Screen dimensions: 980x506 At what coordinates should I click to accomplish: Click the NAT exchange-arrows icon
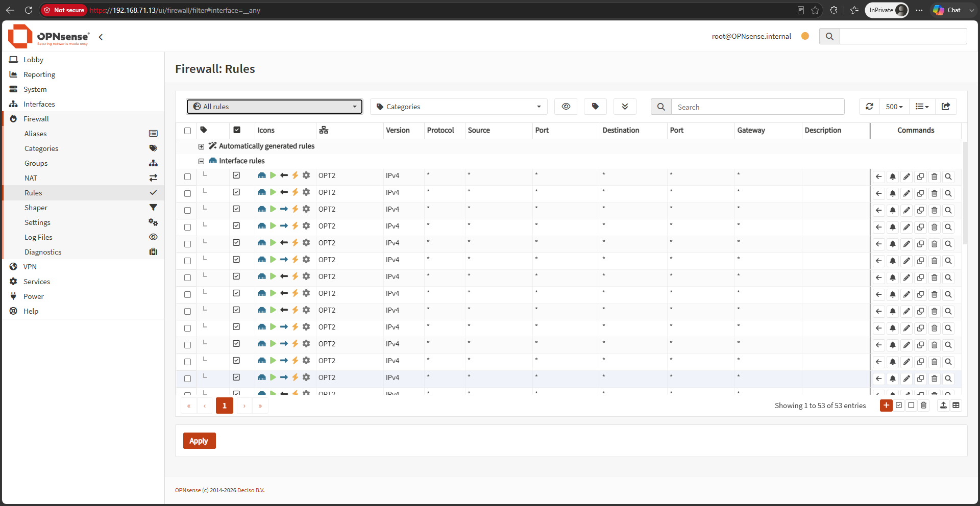click(153, 178)
